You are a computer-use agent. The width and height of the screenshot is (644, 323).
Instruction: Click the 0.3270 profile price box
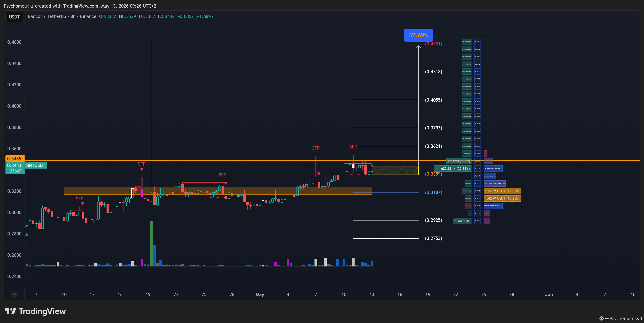(477, 184)
